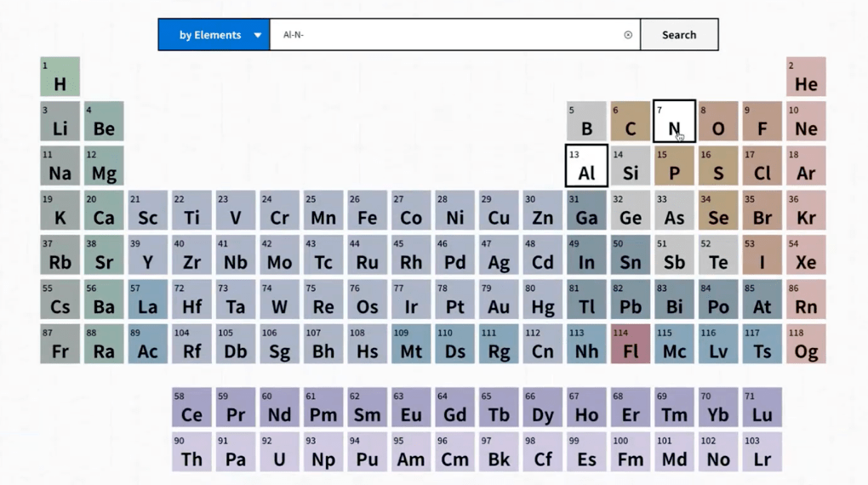This screenshot has height=485, width=868.
Task: Select the Uranium (U) element tile
Action: [x=279, y=452]
